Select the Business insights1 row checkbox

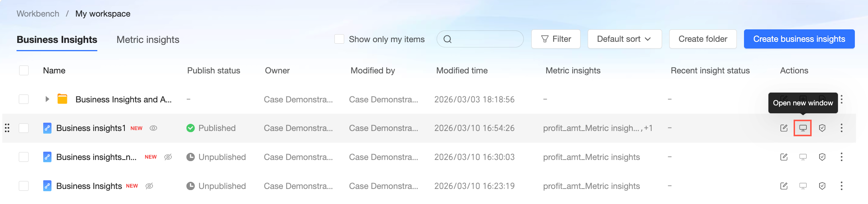pyautogui.click(x=24, y=128)
